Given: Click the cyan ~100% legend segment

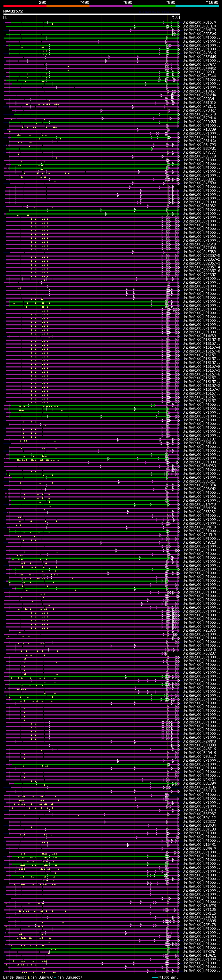Looking at the screenshot, I should tap(197, 6).
